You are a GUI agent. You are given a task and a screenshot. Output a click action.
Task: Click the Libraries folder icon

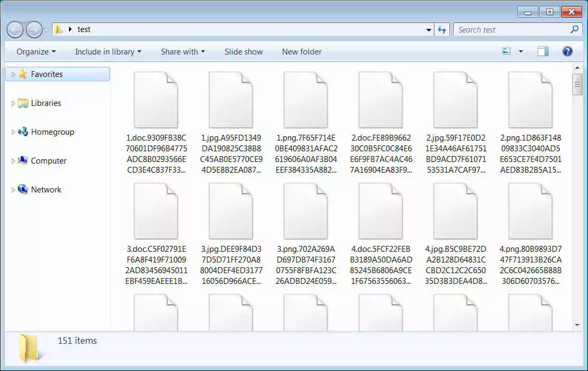pyautogui.click(x=23, y=103)
